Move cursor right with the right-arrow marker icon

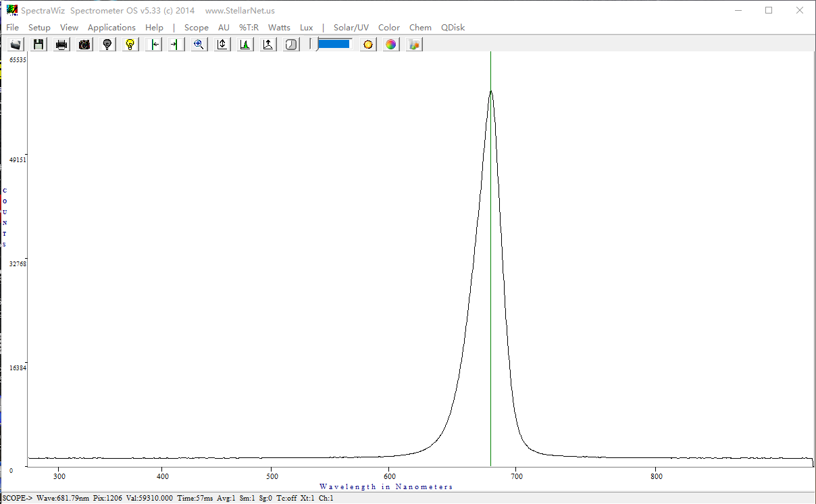(176, 45)
